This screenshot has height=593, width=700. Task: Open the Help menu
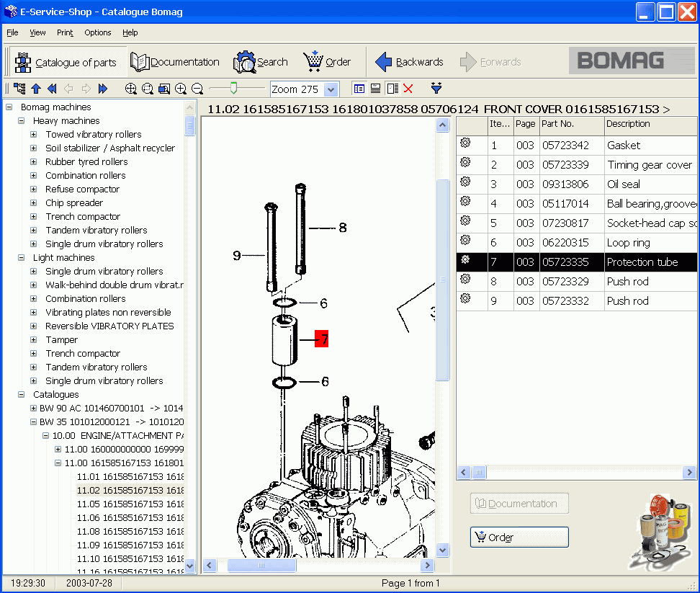[130, 32]
